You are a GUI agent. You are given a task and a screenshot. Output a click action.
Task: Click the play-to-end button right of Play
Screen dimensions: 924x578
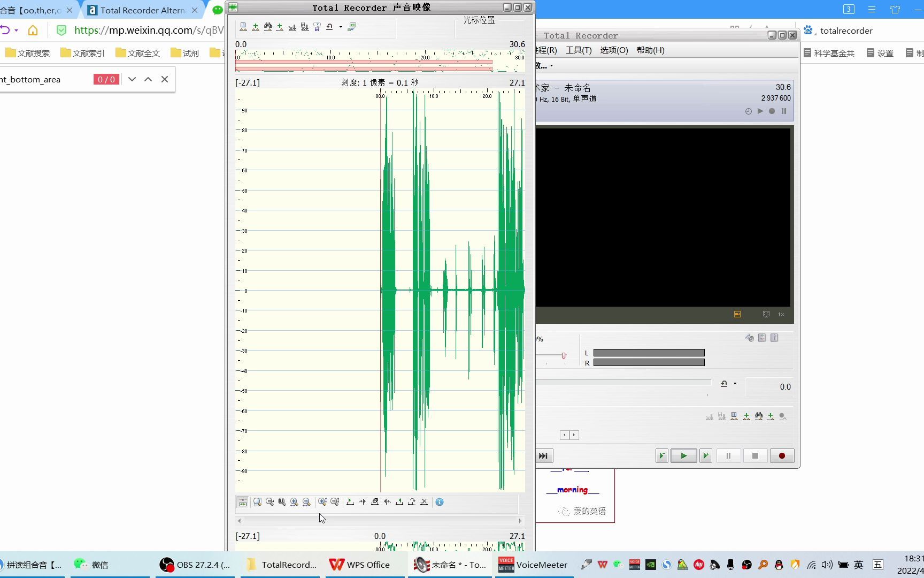point(706,455)
